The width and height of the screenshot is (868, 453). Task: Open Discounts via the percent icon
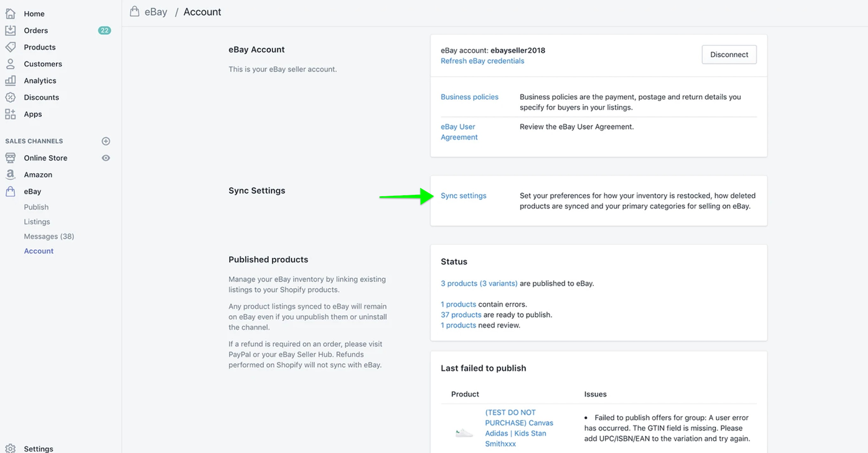[11, 97]
